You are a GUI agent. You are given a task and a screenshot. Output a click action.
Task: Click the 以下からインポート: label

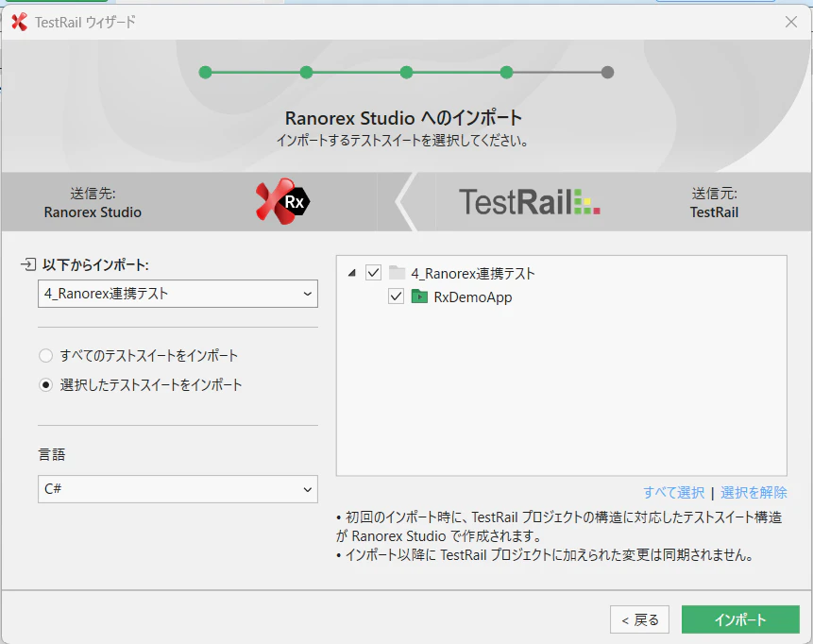(96, 265)
